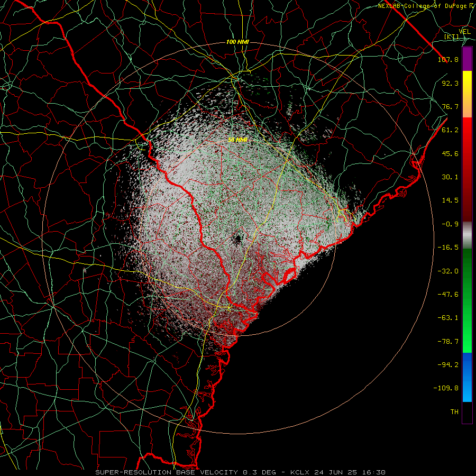Click the "[KT]" units label
This screenshot has width=476, height=476.
(452, 36)
